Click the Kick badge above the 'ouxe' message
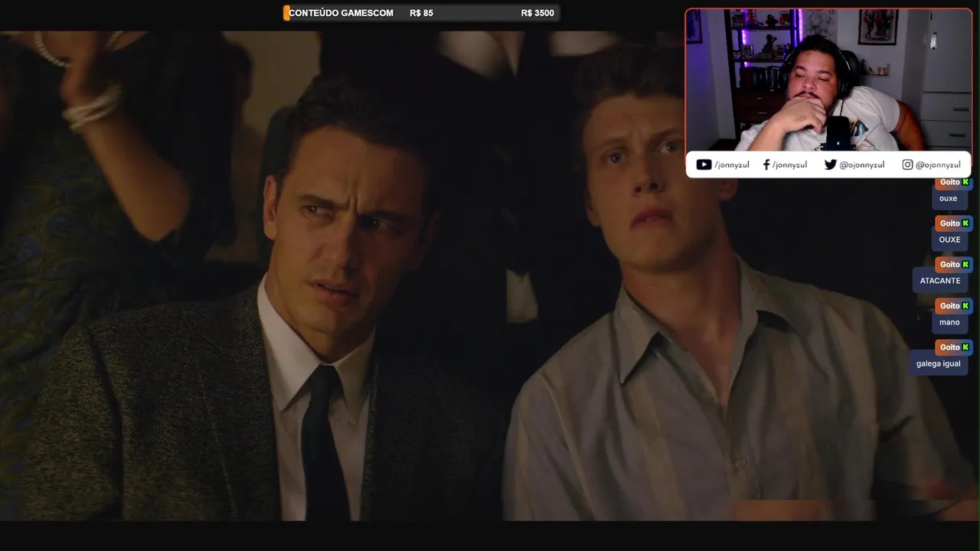The height and width of the screenshot is (551, 980). point(965,182)
